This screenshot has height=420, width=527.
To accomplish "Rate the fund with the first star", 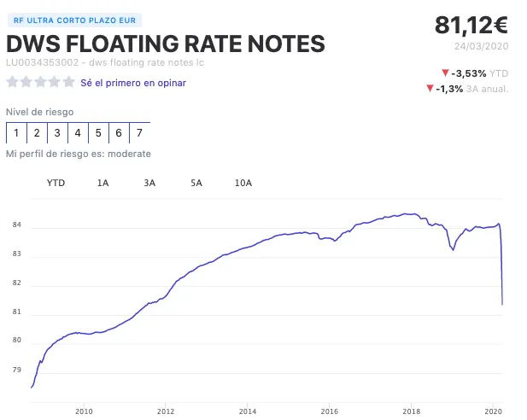I will pos(13,83).
